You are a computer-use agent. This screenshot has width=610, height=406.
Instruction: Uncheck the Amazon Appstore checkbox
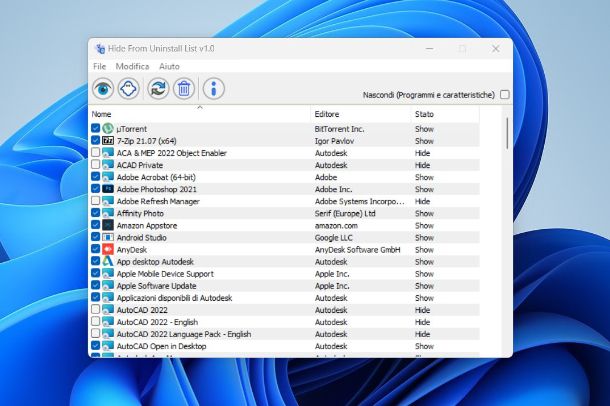[x=95, y=225]
